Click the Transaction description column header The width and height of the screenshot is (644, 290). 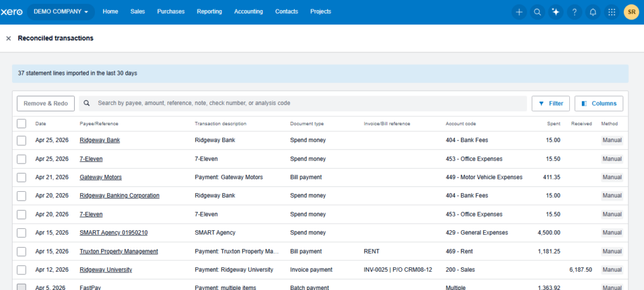[221, 124]
